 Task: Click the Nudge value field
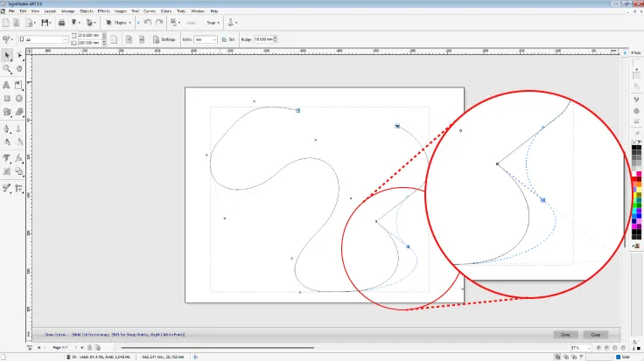tap(263, 39)
